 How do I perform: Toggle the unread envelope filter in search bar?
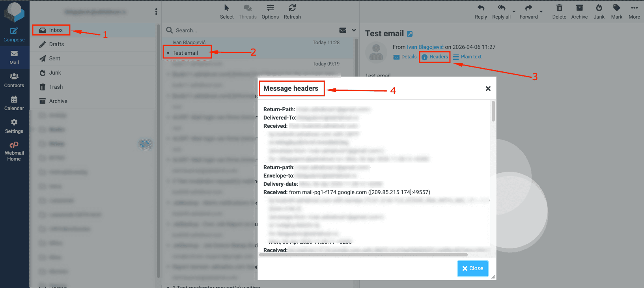point(343,30)
